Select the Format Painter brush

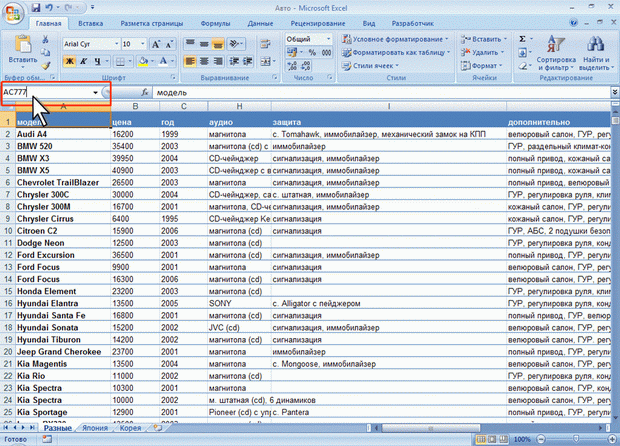click(45, 65)
